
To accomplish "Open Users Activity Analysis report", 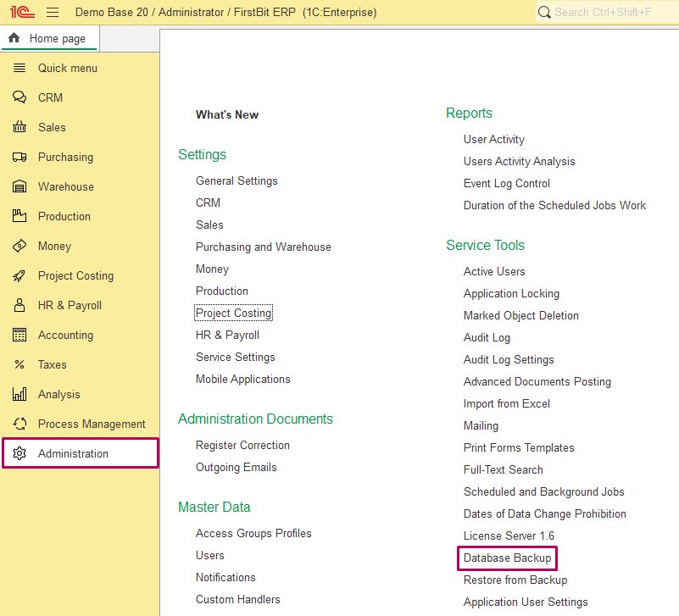I will click(x=519, y=162).
